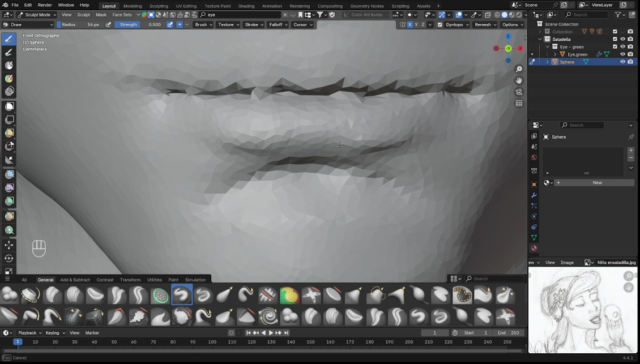
Task: Open the Falloff dropdown
Action: (x=278, y=24)
